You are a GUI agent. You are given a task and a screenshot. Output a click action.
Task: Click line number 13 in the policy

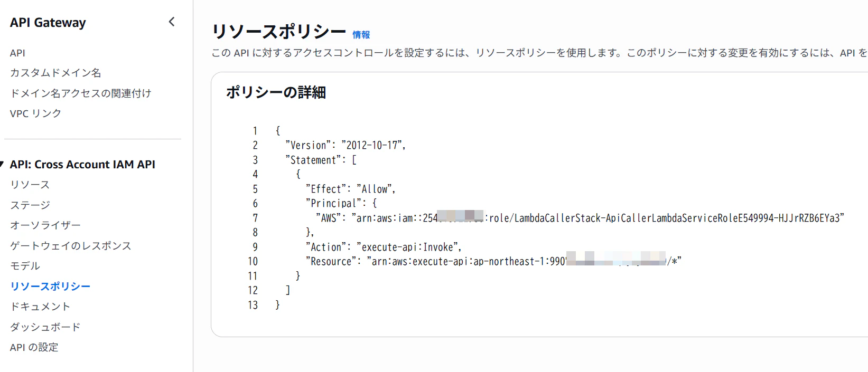253,305
